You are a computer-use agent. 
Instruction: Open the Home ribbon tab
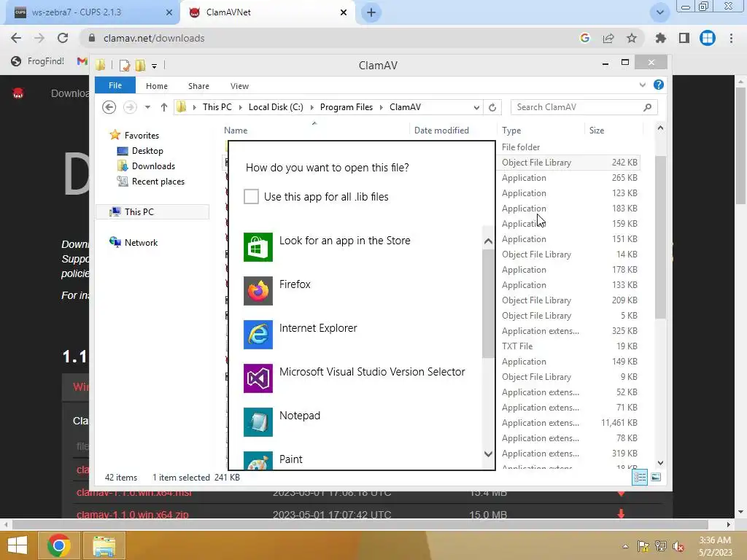click(157, 86)
